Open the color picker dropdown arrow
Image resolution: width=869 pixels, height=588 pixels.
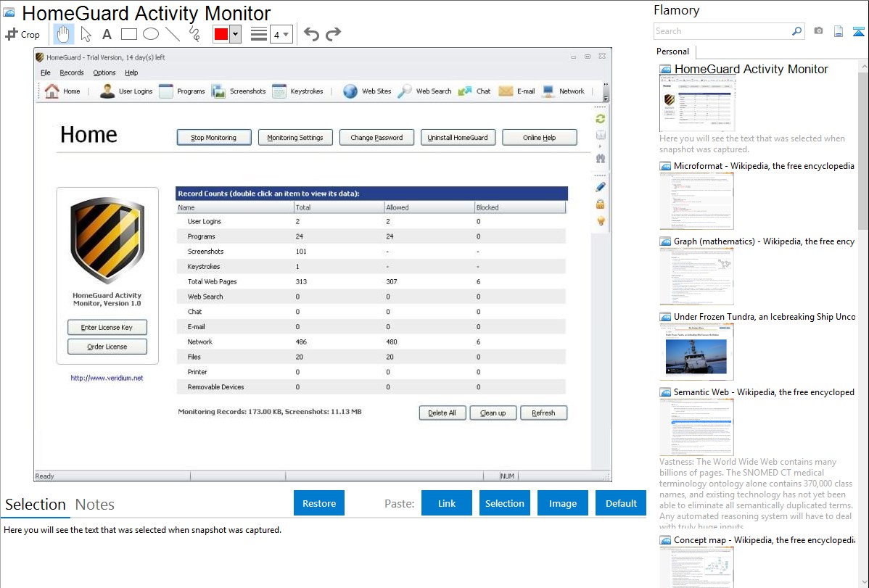(235, 34)
